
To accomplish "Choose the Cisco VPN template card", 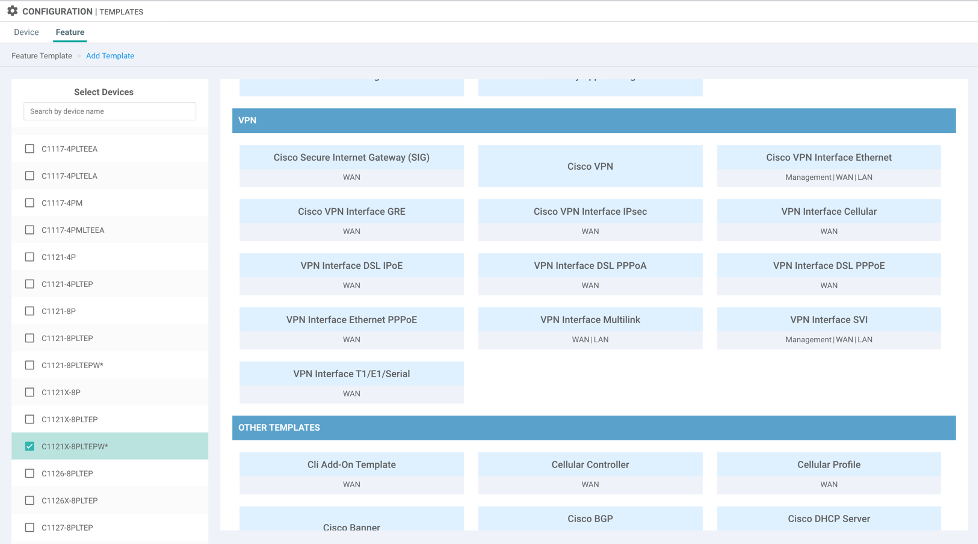I will 590,166.
